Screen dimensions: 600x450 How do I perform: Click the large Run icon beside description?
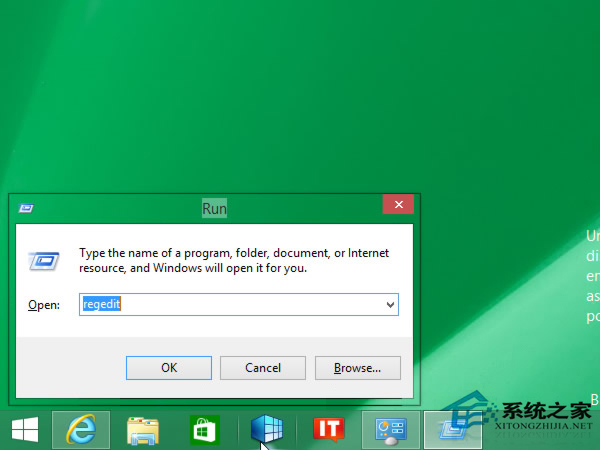click(x=45, y=261)
